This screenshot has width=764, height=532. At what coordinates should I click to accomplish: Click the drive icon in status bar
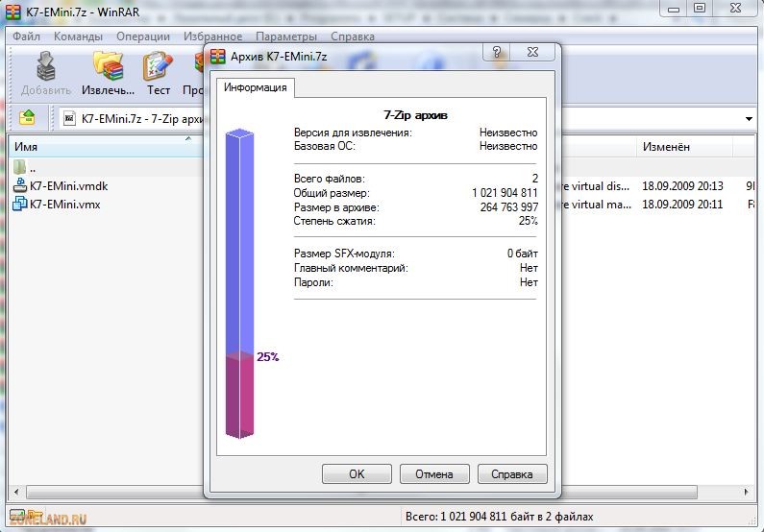pos(17,515)
